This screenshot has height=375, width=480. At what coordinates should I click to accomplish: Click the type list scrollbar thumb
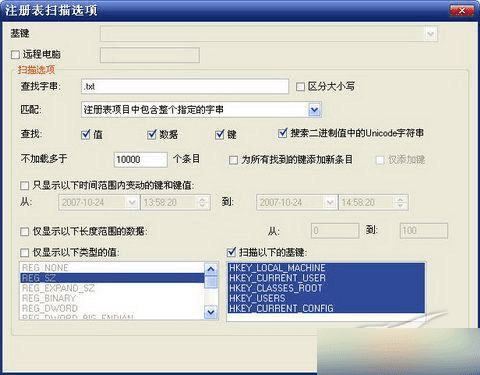(x=211, y=282)
